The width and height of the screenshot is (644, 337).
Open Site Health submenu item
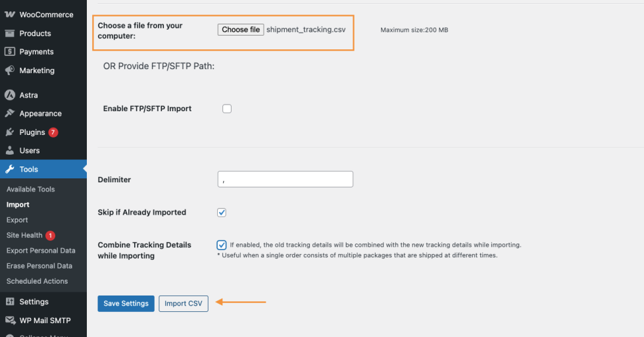[x=24, y=235]
